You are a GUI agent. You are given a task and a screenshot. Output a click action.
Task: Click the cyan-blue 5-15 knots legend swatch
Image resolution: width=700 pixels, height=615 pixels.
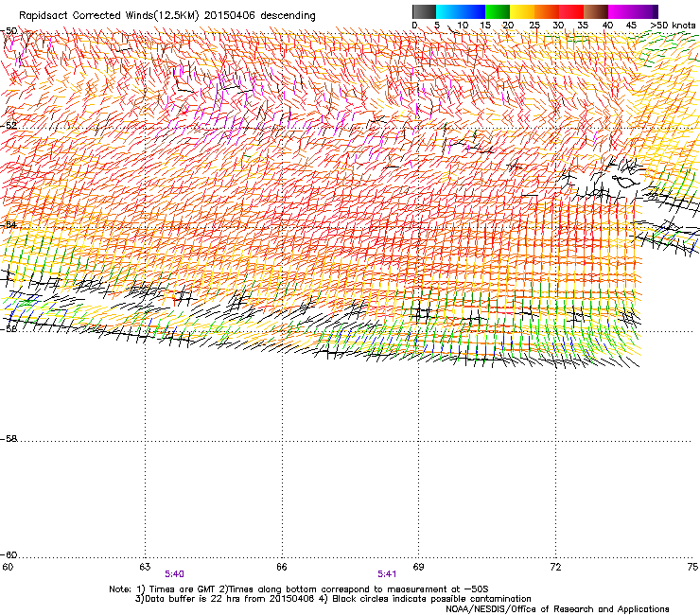[461, 11]
